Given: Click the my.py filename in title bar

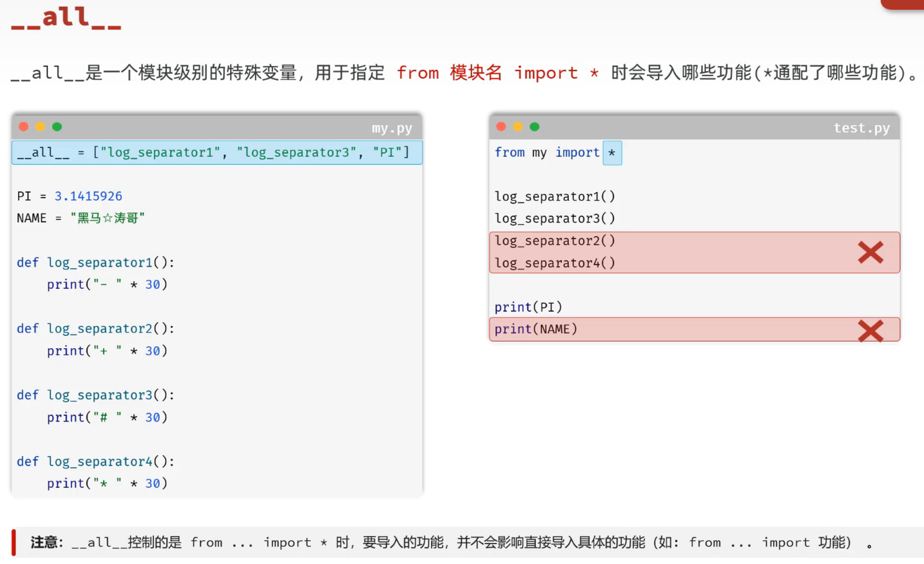Looking at the screenshot, I should pyautogui.click(x=392, y=128).
